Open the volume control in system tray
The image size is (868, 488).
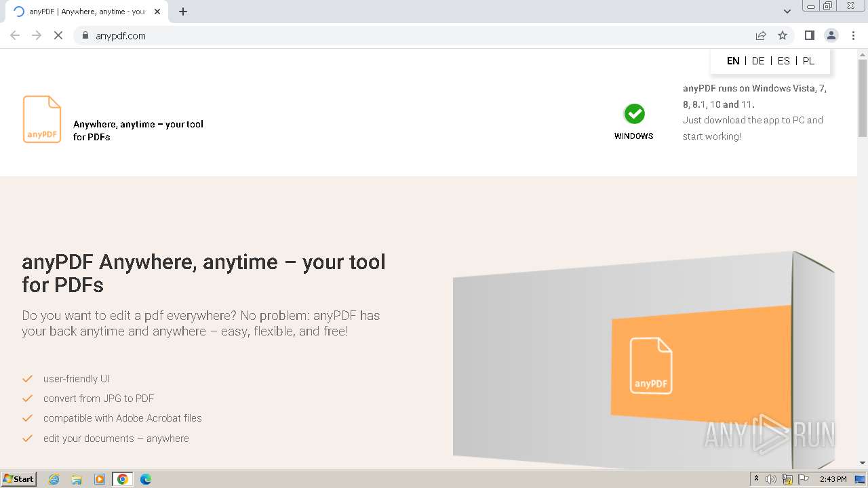(771, 479)
